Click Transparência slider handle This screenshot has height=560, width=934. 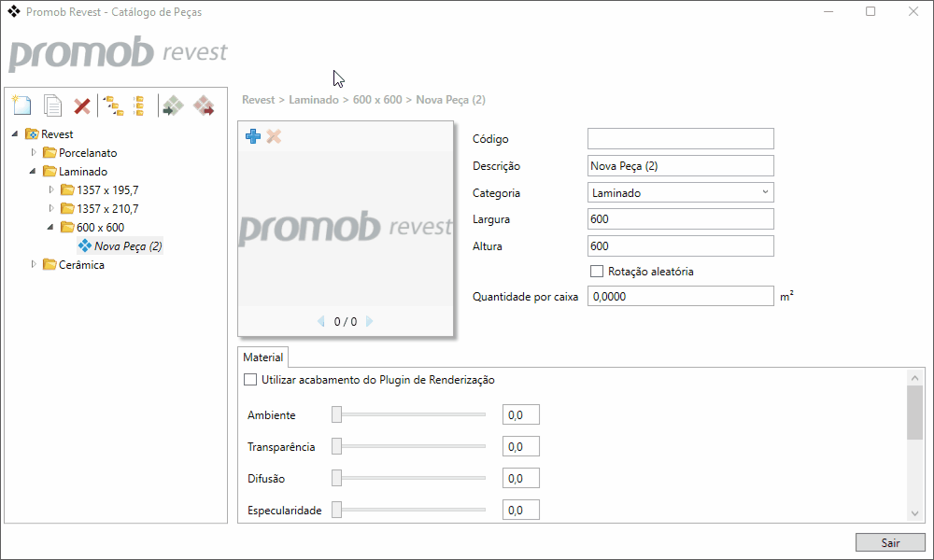tap(336, 446)
